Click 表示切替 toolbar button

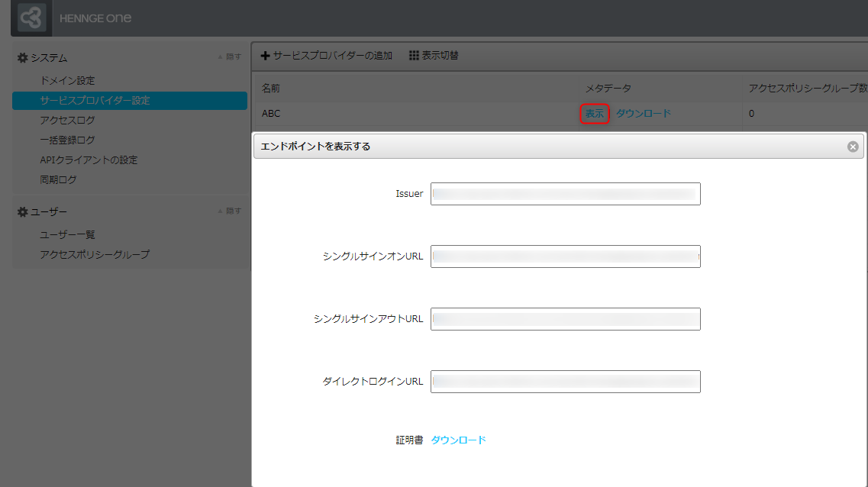coord(434,55)
